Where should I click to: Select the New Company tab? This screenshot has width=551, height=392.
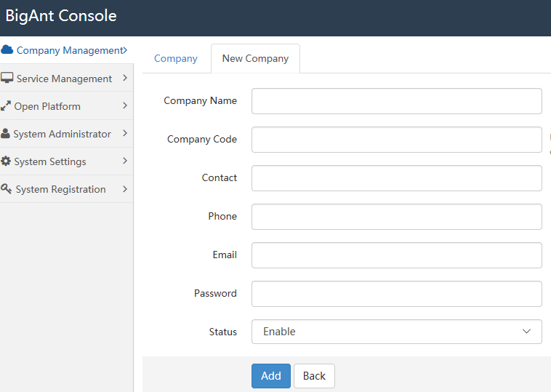pyautogui.click(x=255, y=59)
